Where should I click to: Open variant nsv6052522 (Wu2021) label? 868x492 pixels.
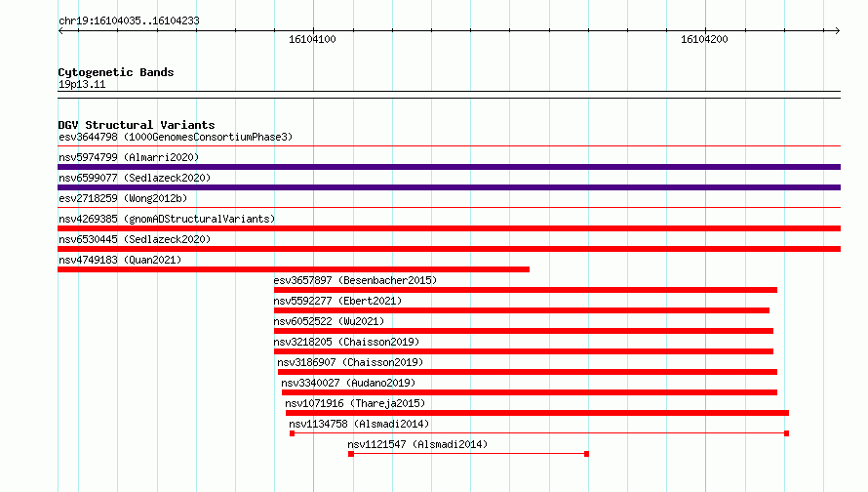tap(329, 321)
